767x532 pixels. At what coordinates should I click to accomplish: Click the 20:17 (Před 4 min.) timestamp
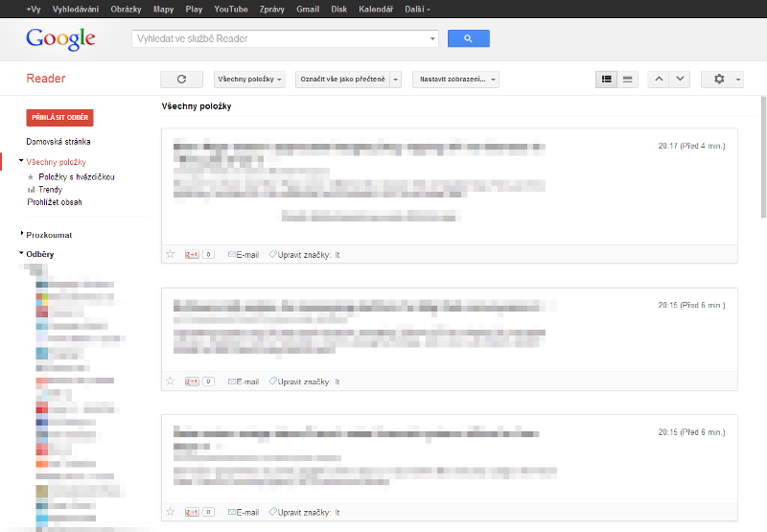[x=691, y=146]
